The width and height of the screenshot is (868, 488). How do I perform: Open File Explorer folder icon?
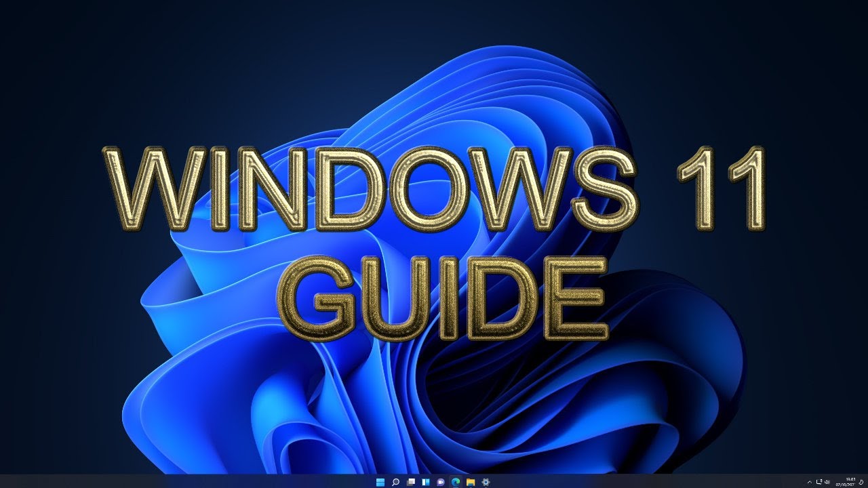[x=470, y=482]
